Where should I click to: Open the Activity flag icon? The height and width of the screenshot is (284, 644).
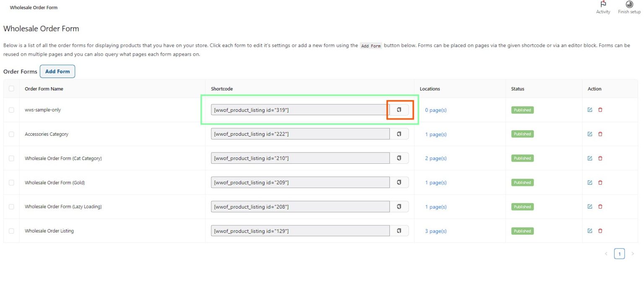coord(603,4)
